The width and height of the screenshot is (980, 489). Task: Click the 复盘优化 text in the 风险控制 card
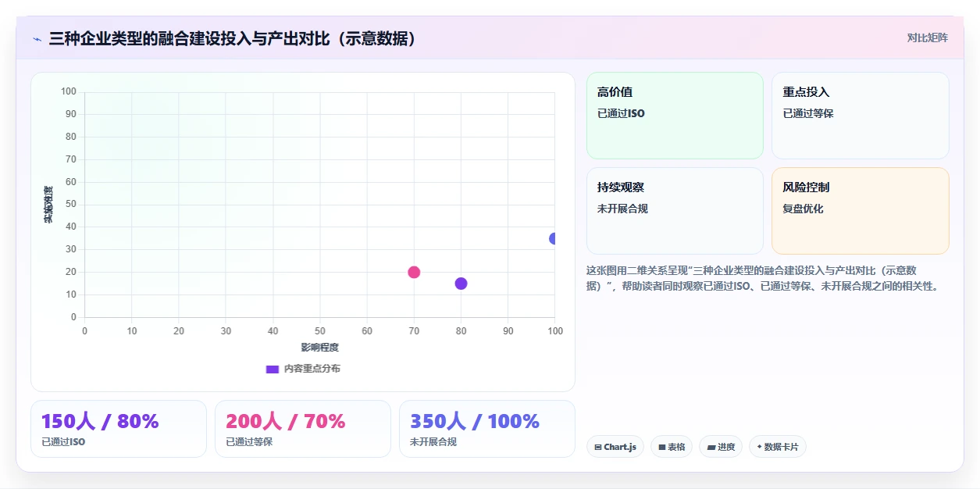[x=803, y=209]
